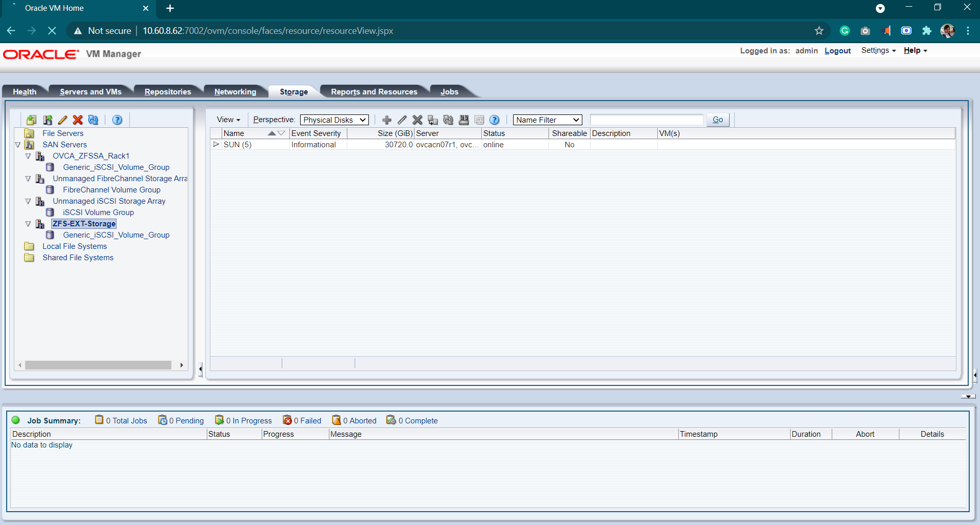Select FibreChannel Volume Group tree item
Screen dimensions: 980x525
(x=112, y=190)
